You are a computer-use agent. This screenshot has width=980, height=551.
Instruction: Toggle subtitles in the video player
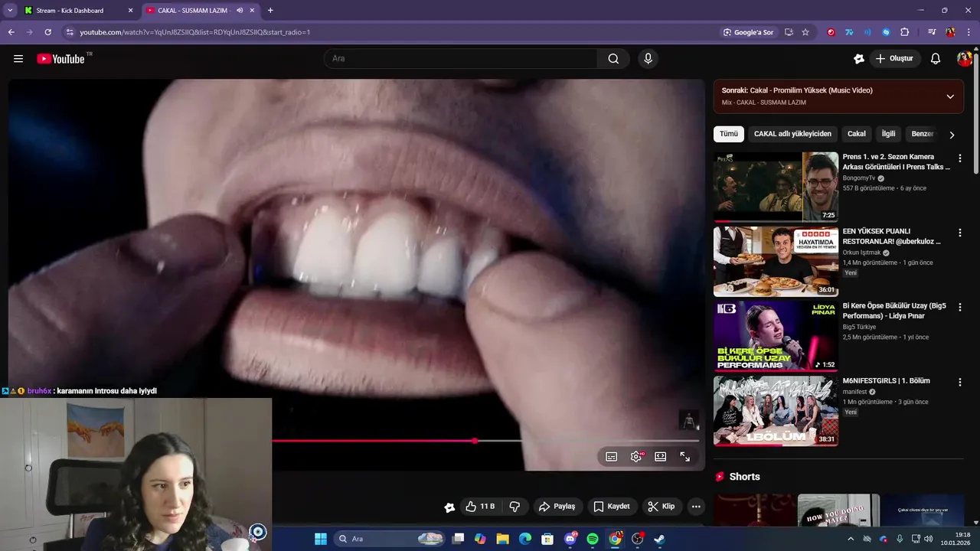click(x=612, y=457)
